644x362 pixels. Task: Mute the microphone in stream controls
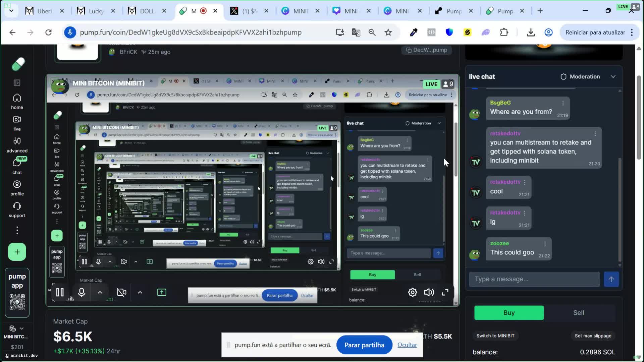81,292
